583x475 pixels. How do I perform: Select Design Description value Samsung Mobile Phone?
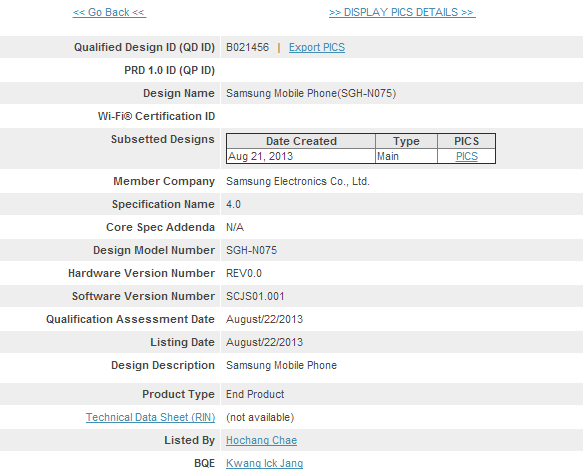click(281, 365)
